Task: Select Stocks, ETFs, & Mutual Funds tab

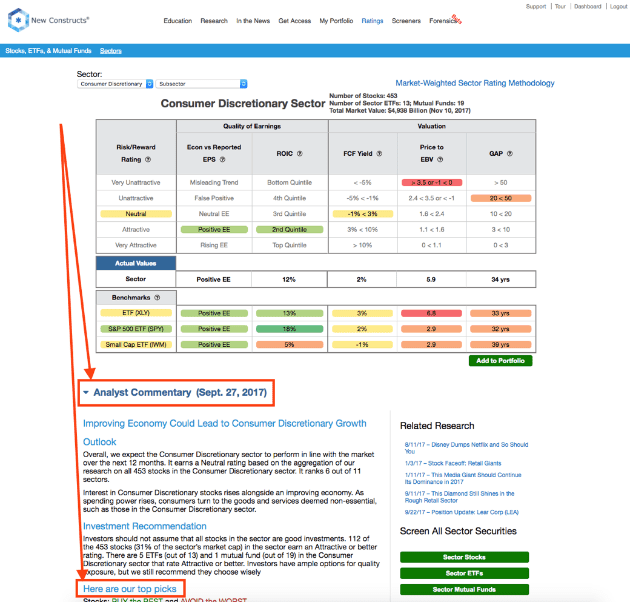Action: [48, 51]
